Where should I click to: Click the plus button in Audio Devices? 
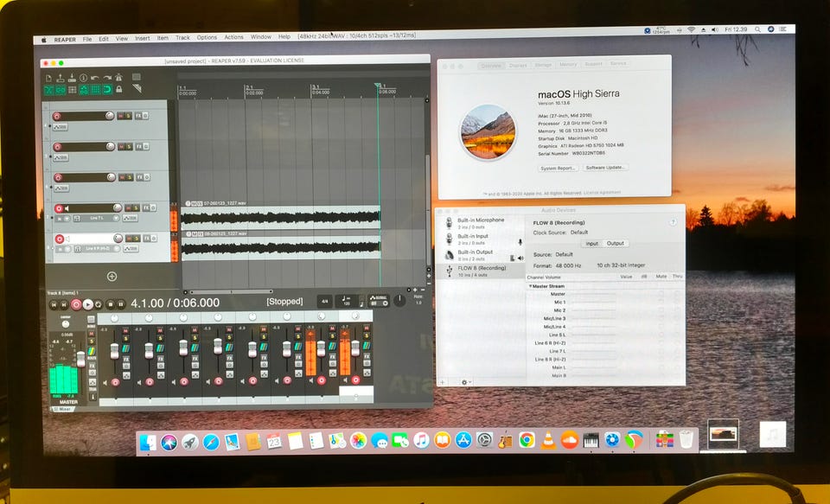[x=443, y=382]
